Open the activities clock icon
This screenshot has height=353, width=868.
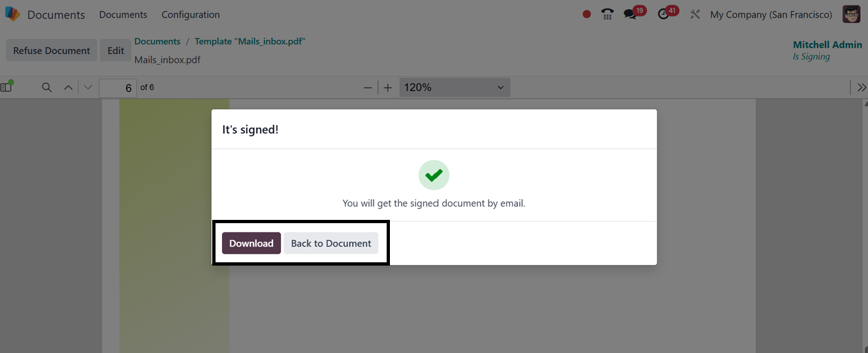pos(664,14)
